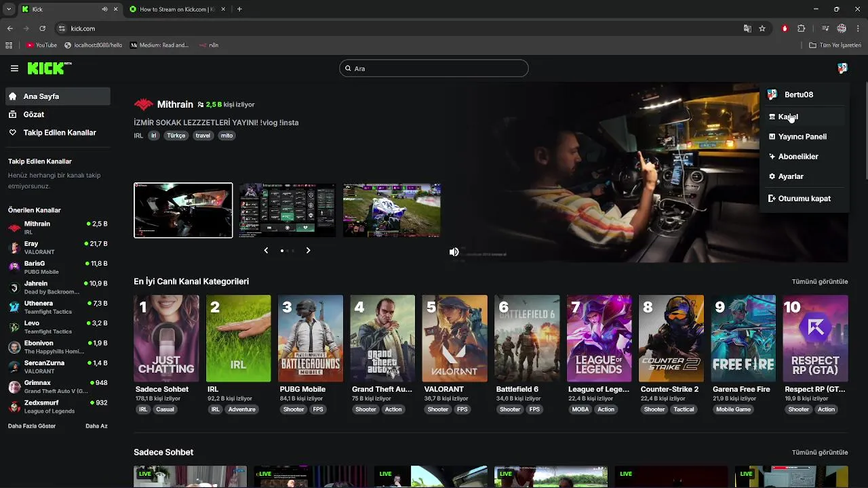Mute the featured stream with speaker icon

[454, 252]
